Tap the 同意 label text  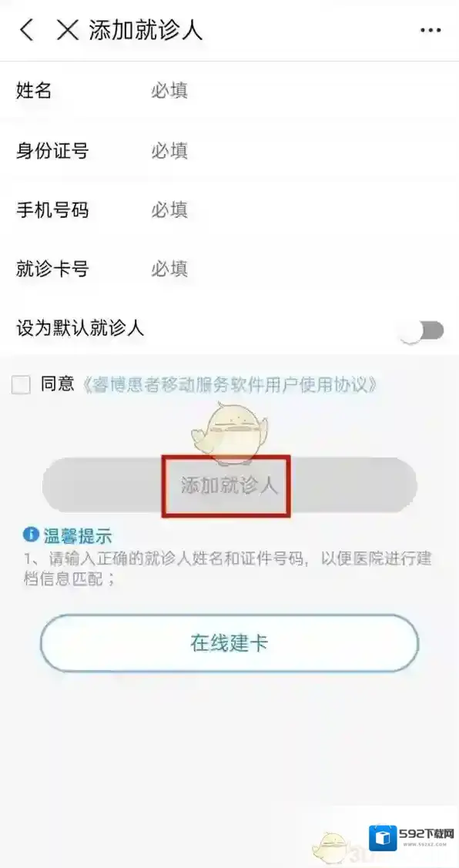[57, 384]
